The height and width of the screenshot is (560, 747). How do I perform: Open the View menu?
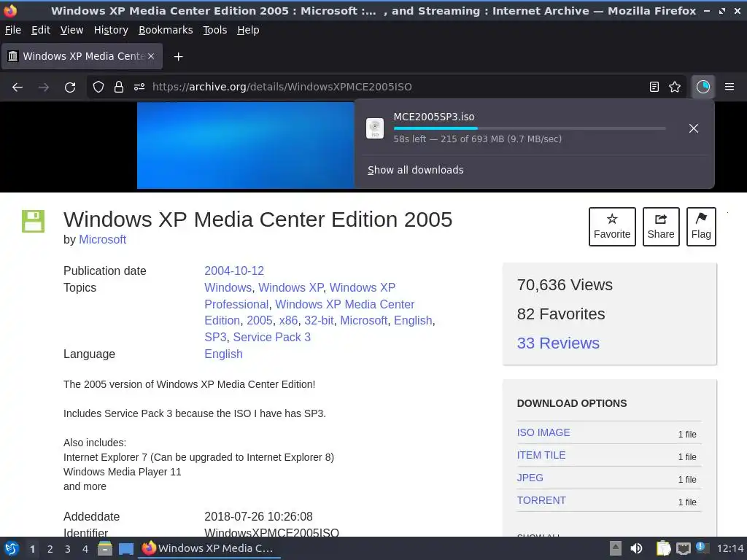72,30
